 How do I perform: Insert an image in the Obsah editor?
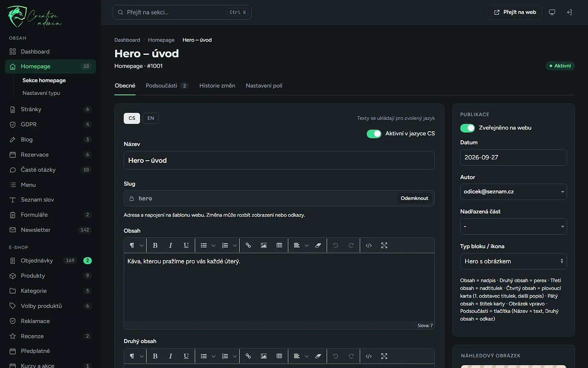pos(264,245)
